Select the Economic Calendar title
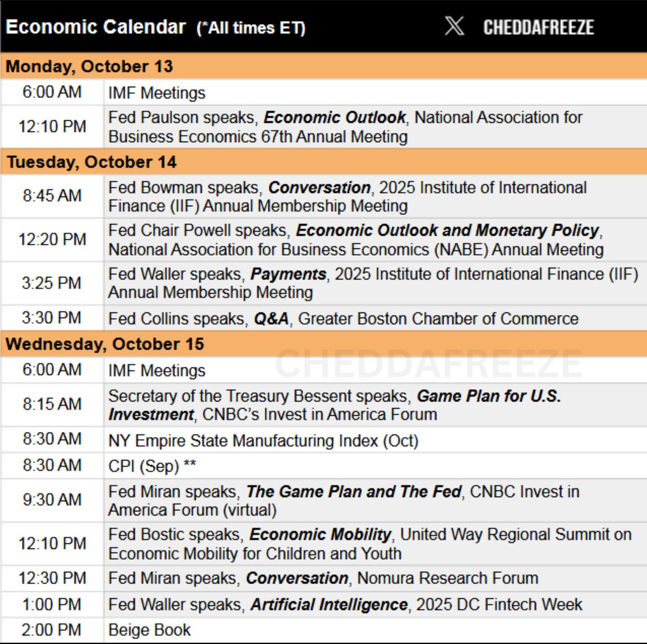Viewport: 647px width, 644px height. click(96, 27)
